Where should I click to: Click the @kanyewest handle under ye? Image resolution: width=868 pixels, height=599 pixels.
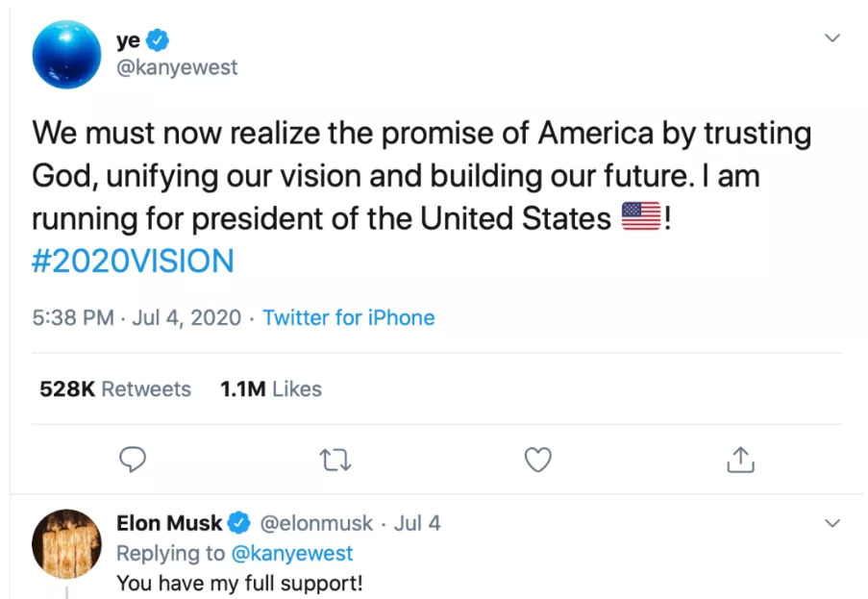click(176, 68)
